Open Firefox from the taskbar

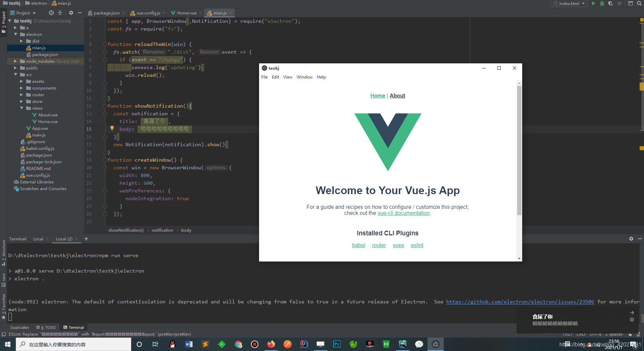coord(271,344)
